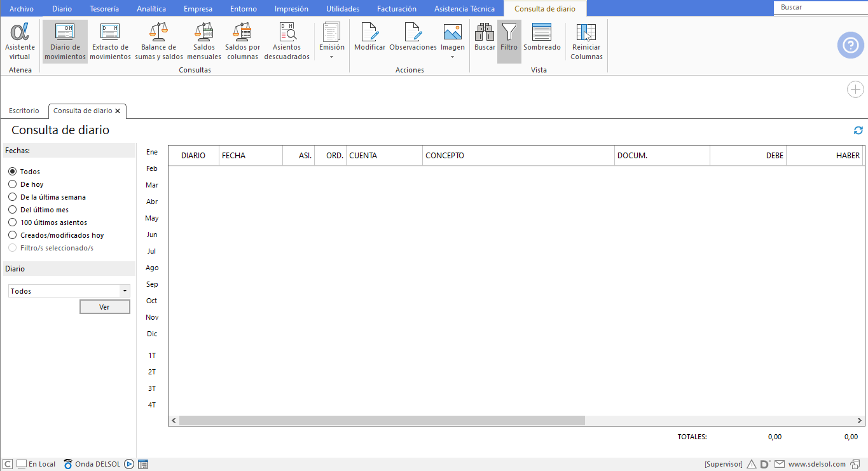Click the Ver button
868x471 pixels.
click(105, 307)
